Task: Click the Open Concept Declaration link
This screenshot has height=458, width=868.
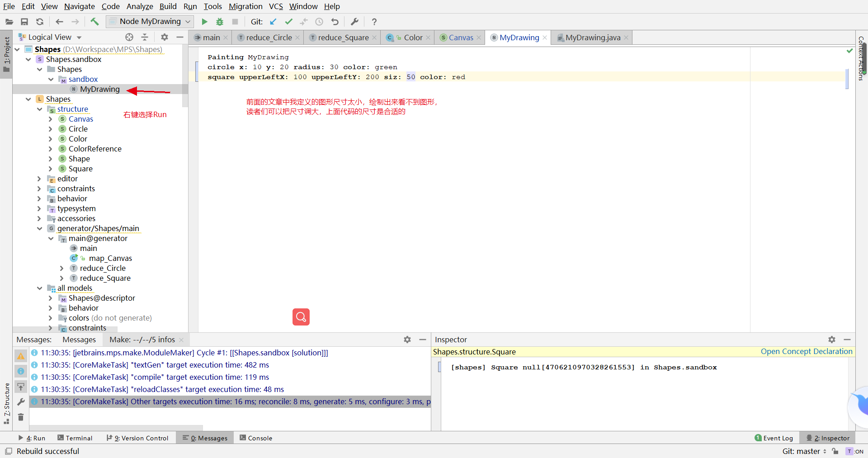Action: pyautogui.click(x=806, y=351)
